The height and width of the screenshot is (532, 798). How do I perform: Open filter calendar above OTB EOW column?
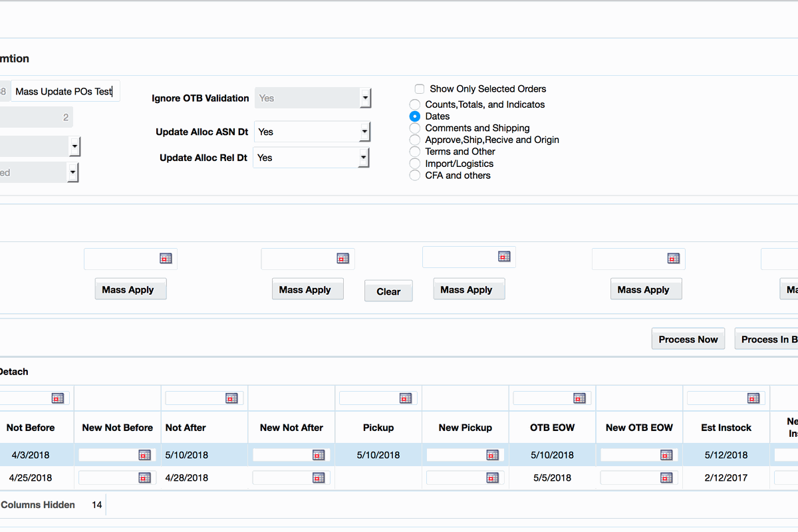pos(579,398)
